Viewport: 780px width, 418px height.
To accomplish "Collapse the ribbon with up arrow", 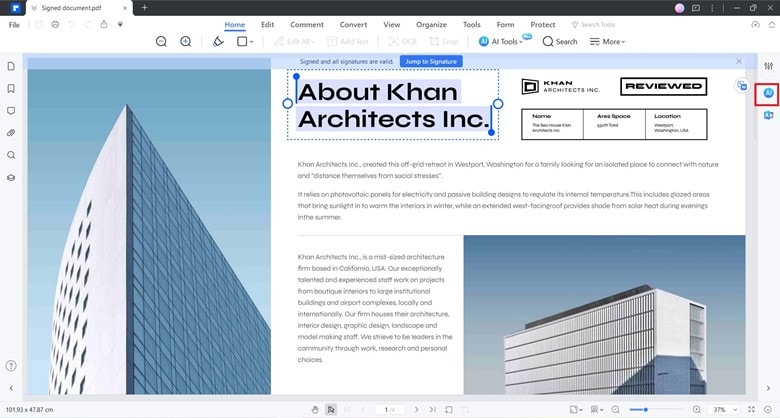I will tap(772, 24).
